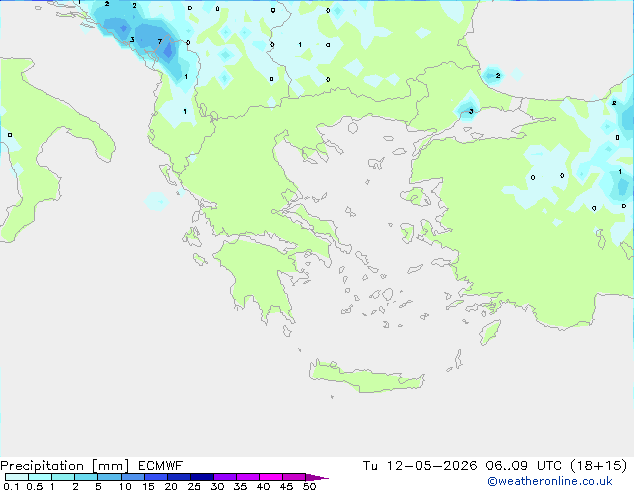Click the '50' legend scale label
634x490 pixels.
point(309,486)
